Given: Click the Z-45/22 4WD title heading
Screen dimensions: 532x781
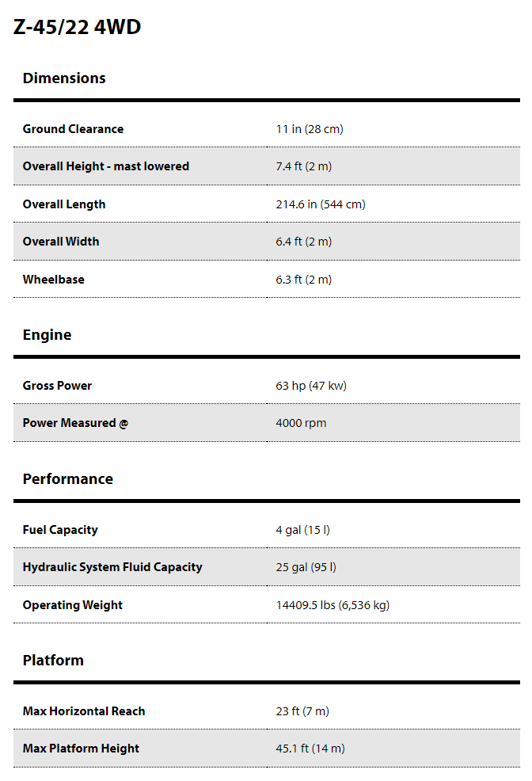Looking at the screenshot, I should click(x=77, y=27).
